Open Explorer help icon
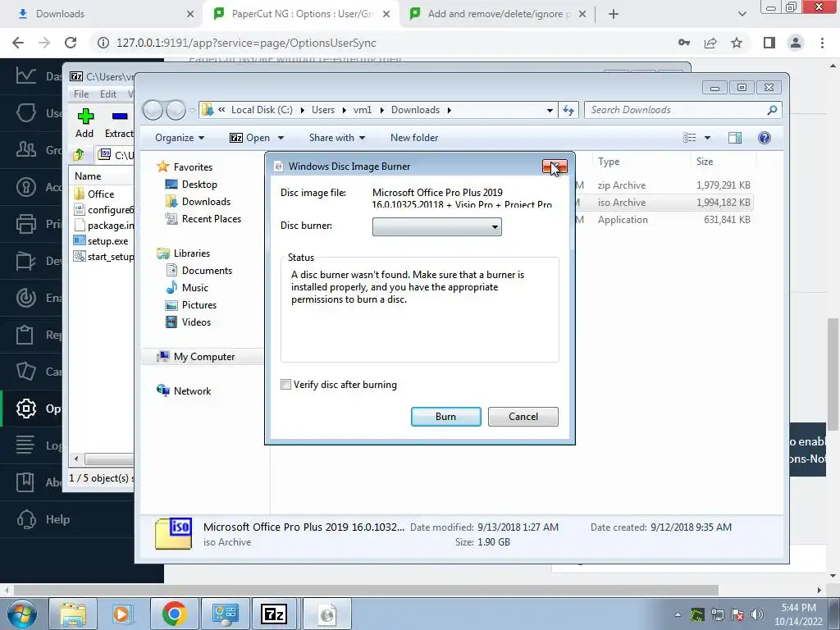The height and width of the screenshot is (630, 840). click(x=765, y=138)
